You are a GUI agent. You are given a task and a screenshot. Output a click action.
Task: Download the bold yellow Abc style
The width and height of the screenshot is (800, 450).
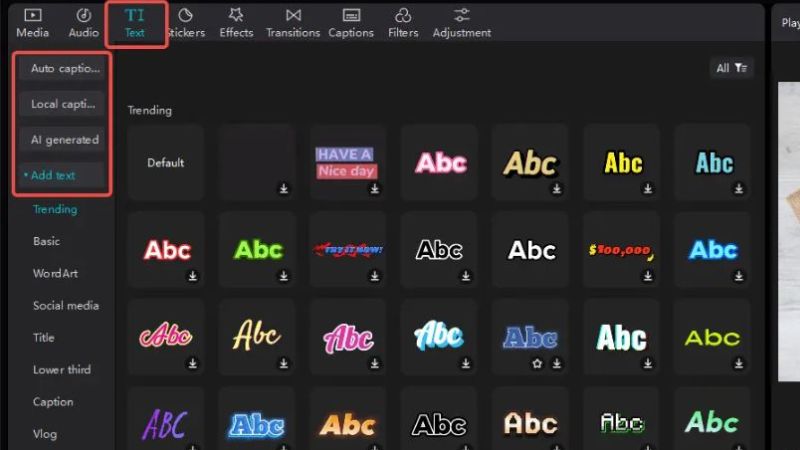(647, 189)
